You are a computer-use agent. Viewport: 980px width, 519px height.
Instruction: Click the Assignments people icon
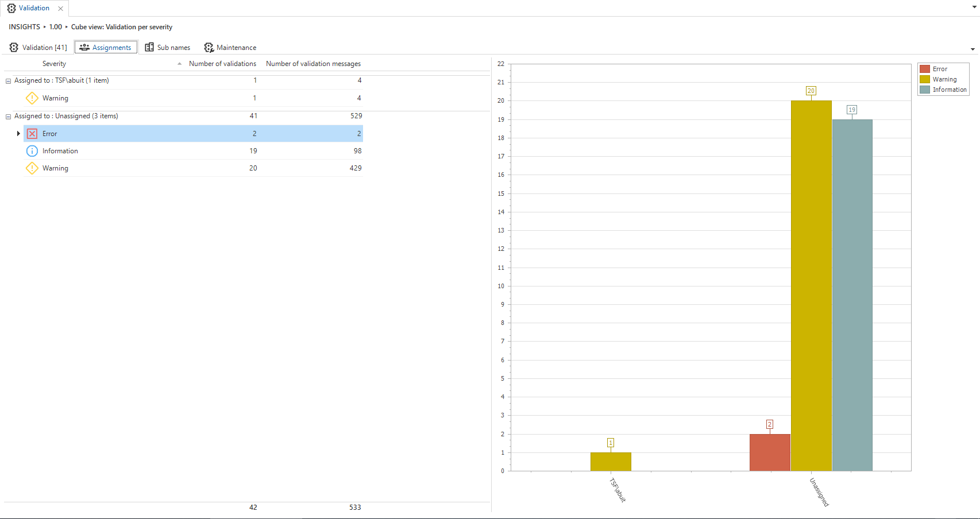84,48
